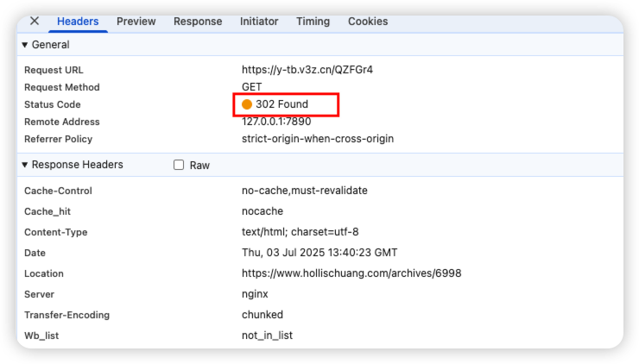This screenshot has width=639, height=364.
Task: Collapse the Response Headers section
Action: pyautogui.click(x=24, y=165)
